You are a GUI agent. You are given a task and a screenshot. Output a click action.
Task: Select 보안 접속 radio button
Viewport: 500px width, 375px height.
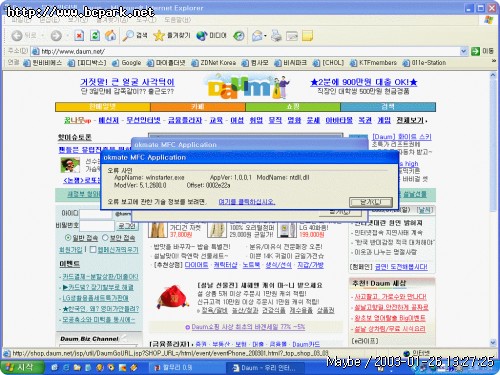[105, 238]
